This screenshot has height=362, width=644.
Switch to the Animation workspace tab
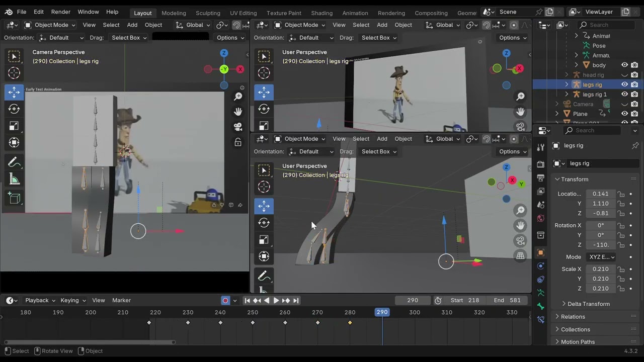(x=355, y=13)
